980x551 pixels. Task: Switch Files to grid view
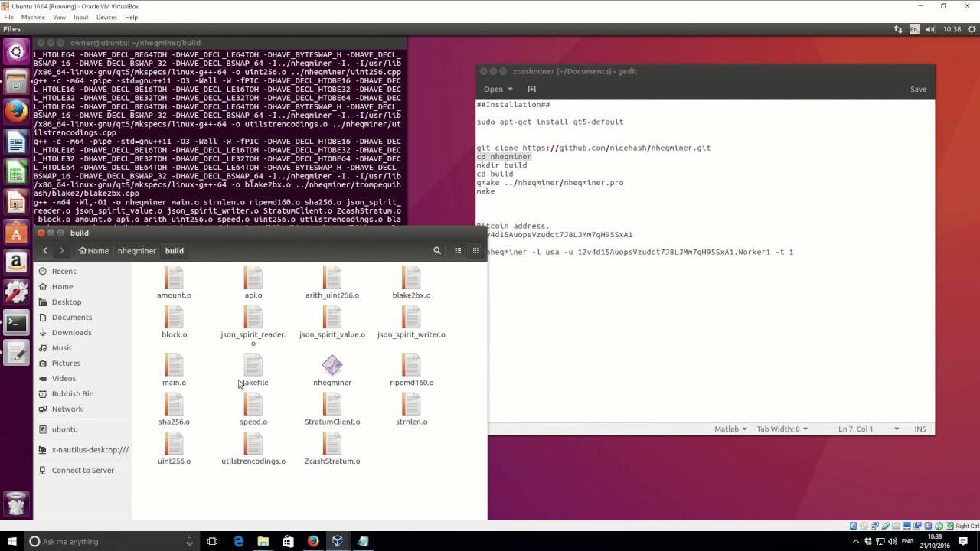pos(475,250)
